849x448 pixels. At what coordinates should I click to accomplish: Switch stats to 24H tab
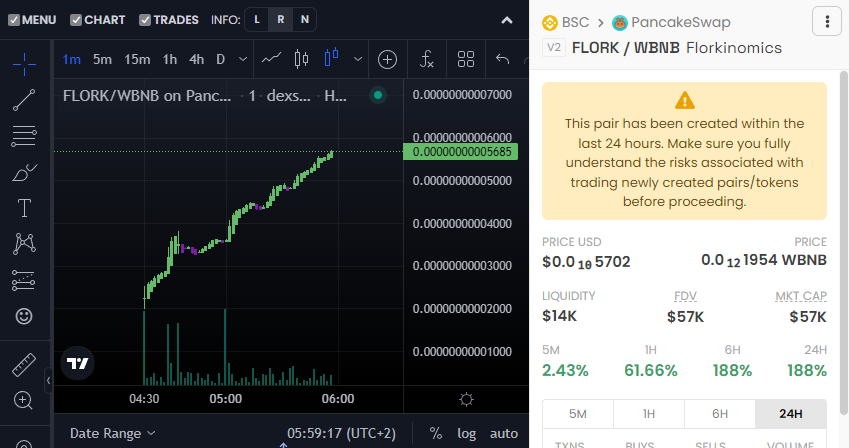pyautogui.click(x=791, y=414)
